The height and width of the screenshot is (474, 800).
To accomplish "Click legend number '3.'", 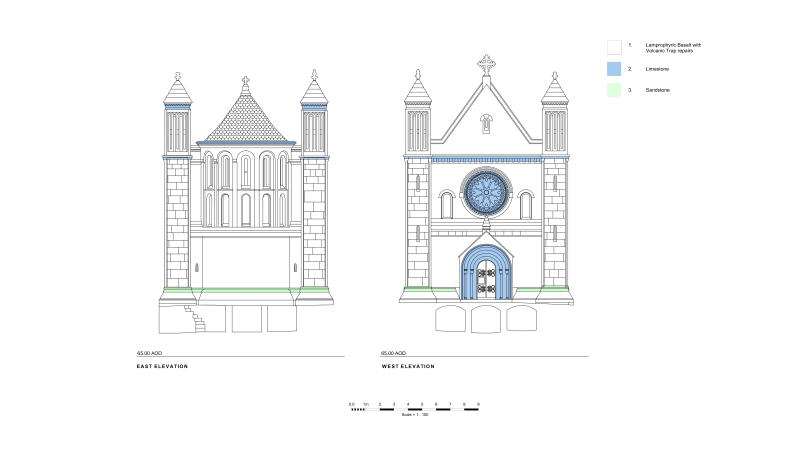I will click(630, 90).
